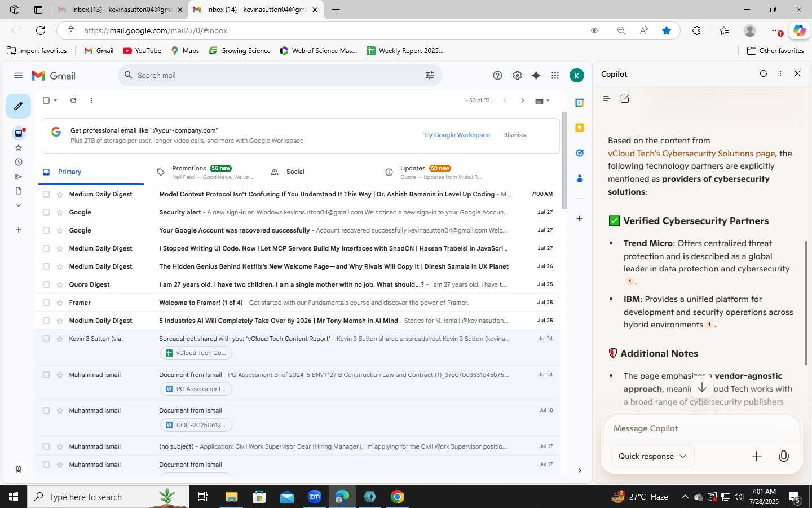Open Google Chrome from the taskbar

pyautogui.click(x=398, y=497)
